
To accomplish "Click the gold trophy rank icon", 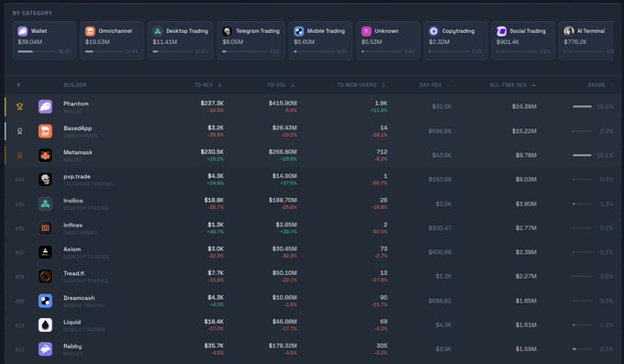I will (x=19, y=106).
